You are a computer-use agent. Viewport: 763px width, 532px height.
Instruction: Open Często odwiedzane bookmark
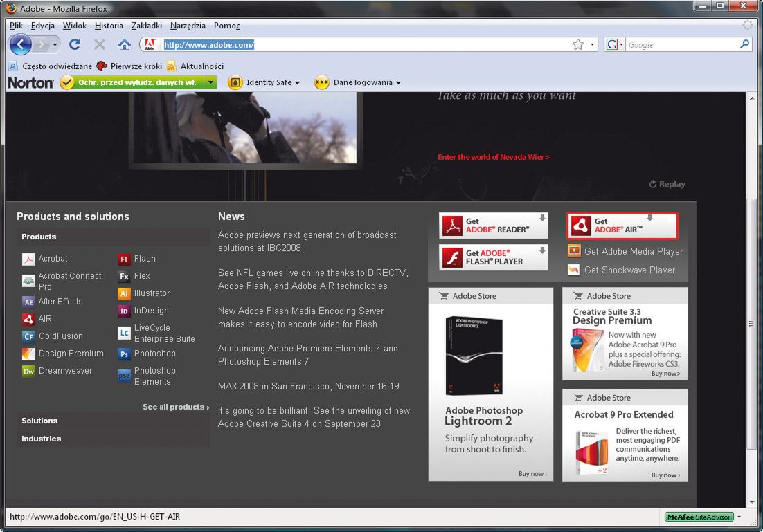pyautogui.click(x=51, y=66)
